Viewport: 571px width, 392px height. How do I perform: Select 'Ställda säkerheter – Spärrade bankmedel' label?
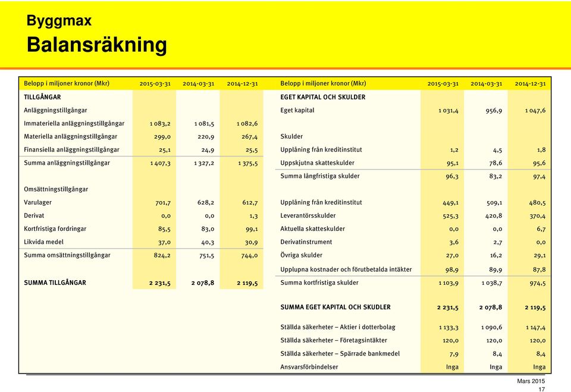(x=340, y=354)
